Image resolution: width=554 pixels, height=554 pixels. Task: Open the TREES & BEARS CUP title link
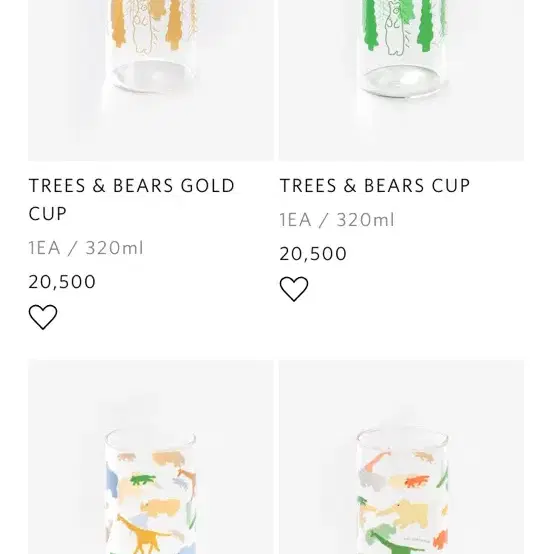point(375,185)
